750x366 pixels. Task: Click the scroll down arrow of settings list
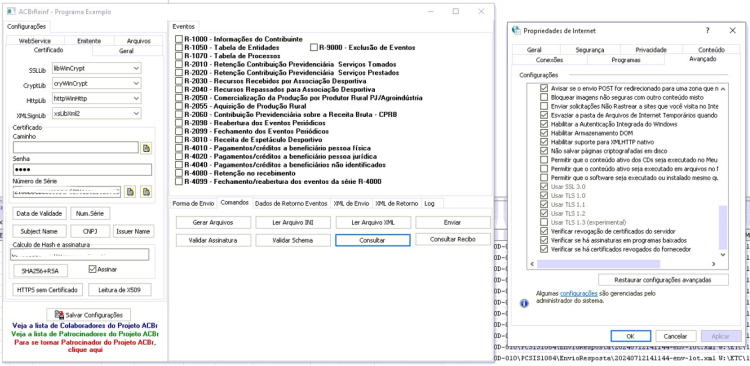[x=723, y=255]
